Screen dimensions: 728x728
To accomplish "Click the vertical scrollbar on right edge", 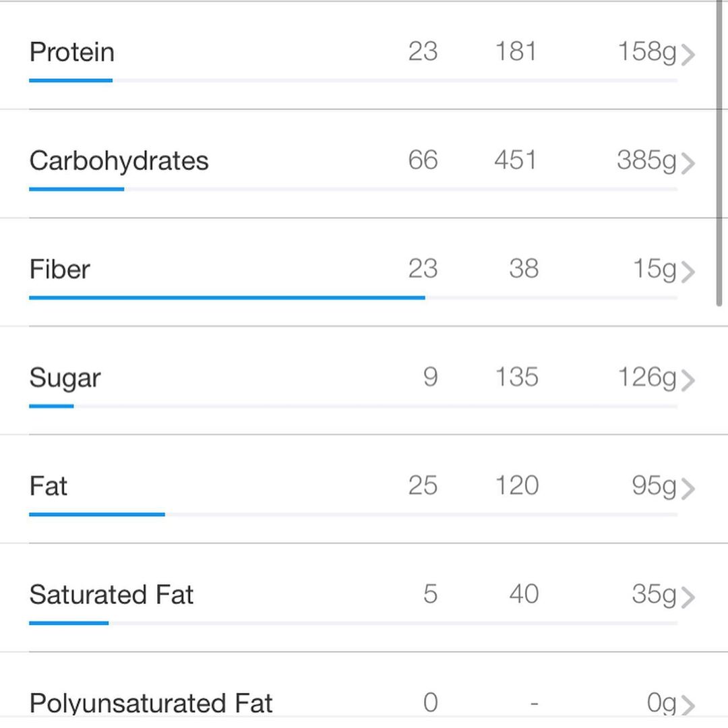I will (x=719, y=153).
